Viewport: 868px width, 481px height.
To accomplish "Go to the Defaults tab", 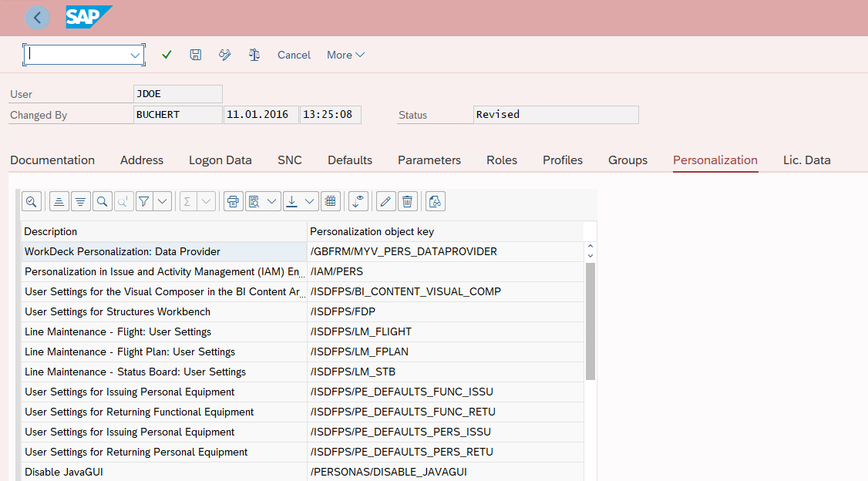I will (x=350, y=160).
